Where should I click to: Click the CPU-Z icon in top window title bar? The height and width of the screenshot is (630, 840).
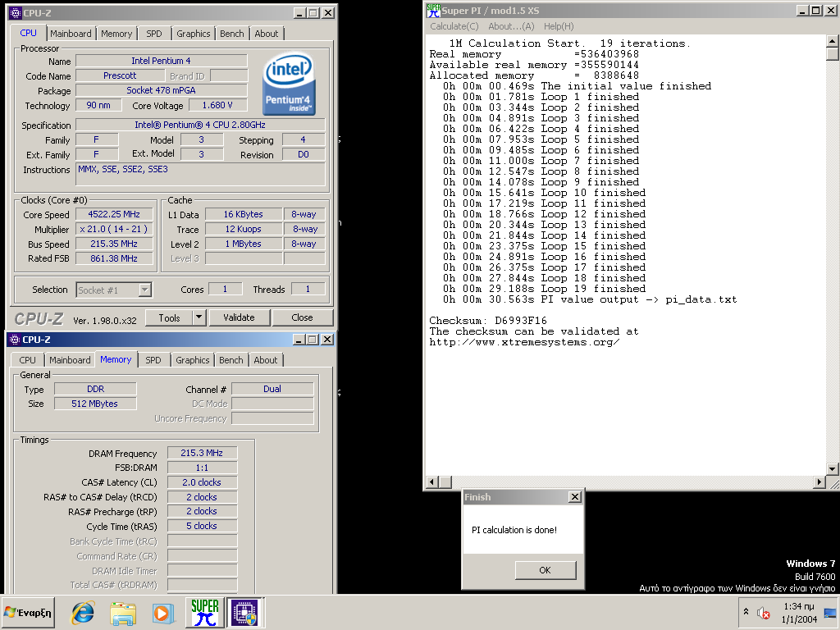pyautogui.click(x=15, y=13)
